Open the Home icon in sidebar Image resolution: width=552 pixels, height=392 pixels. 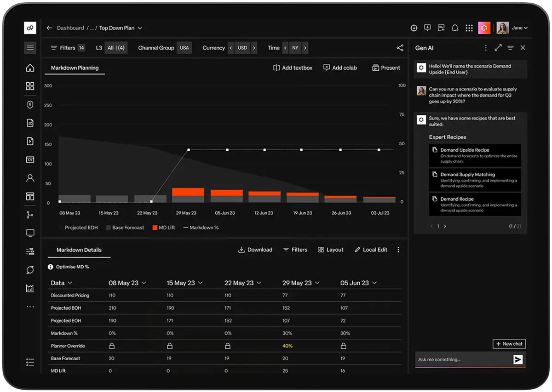pos(30,68)
